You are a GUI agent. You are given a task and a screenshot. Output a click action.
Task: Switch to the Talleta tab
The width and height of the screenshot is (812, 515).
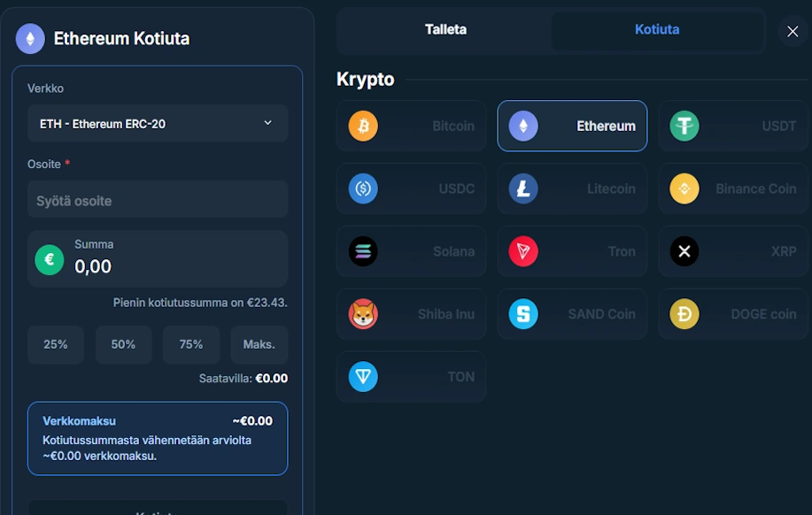coord(446,29)
